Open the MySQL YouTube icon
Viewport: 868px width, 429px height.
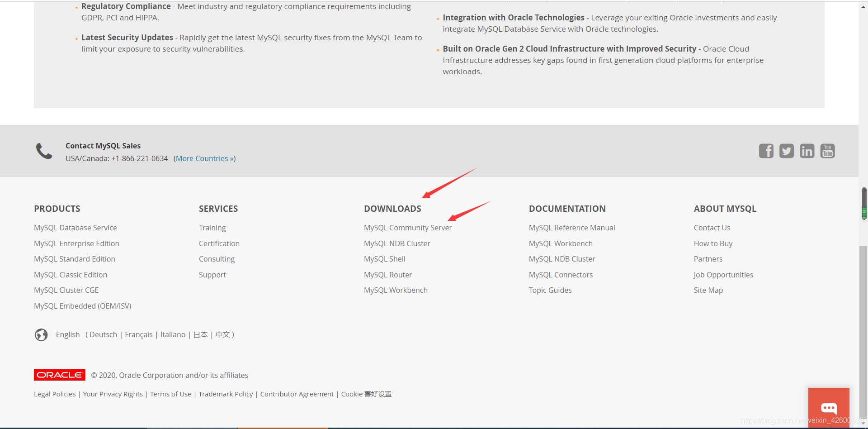pos(827,151)
